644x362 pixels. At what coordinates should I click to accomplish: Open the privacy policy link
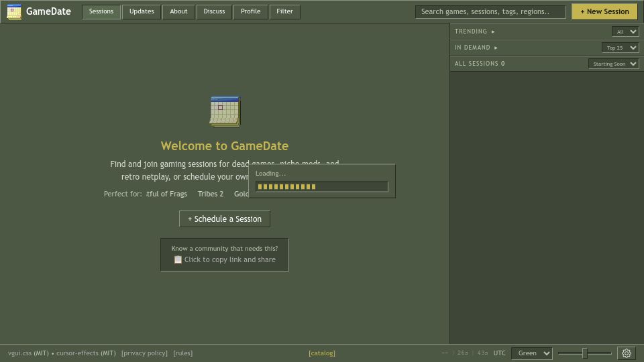tap(145, 353)
